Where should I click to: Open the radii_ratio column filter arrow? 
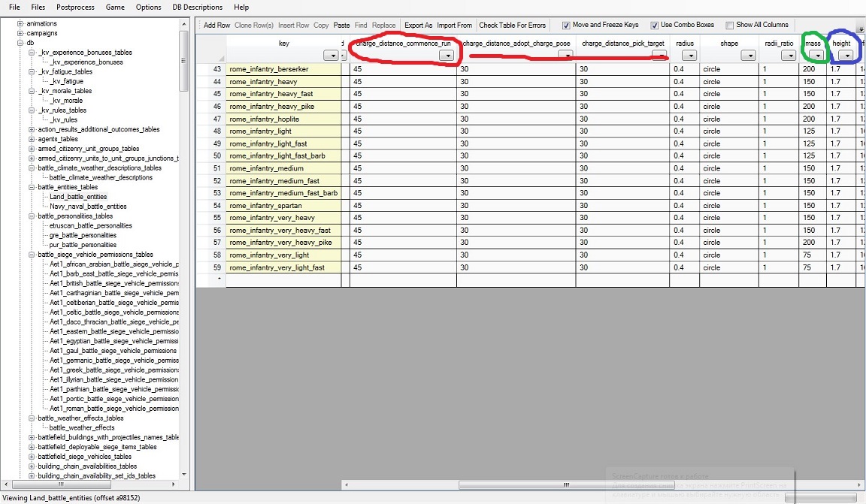[x=789, y=55]
